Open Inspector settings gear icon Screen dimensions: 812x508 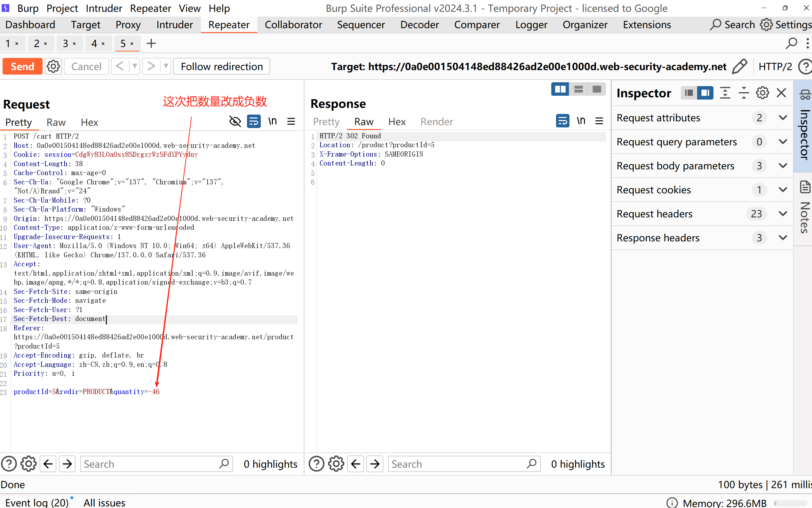click(762, 93)
